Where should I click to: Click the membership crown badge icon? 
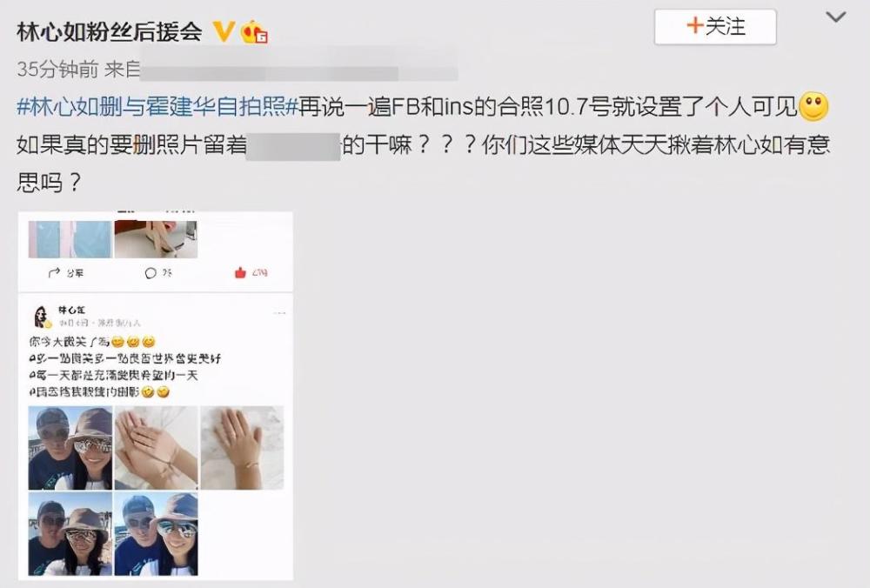[254, 31]
